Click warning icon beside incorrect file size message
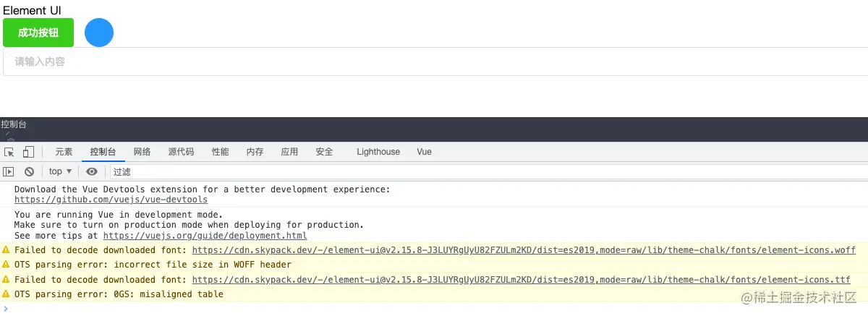 [7, 265]
